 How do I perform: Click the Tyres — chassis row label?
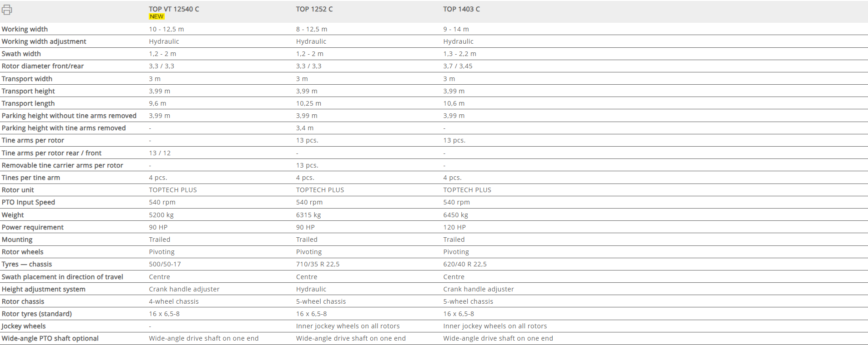click(27, 264)
